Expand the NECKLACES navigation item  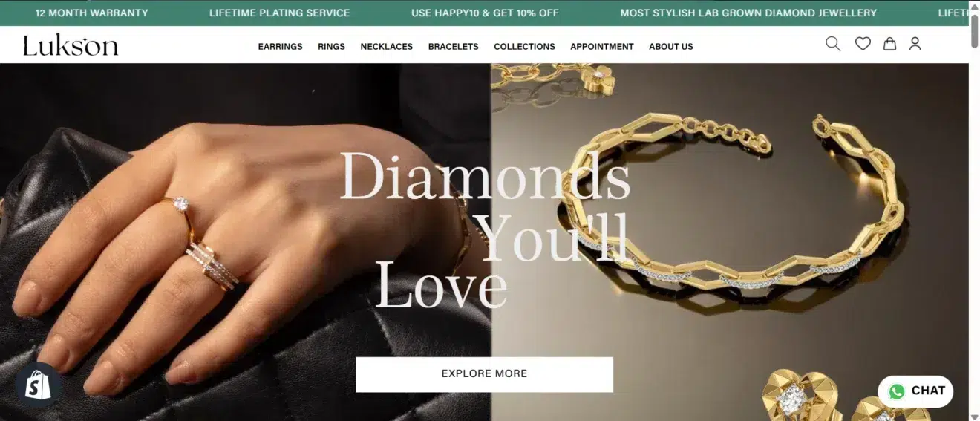pyautogui.click(x=386, y=46)
